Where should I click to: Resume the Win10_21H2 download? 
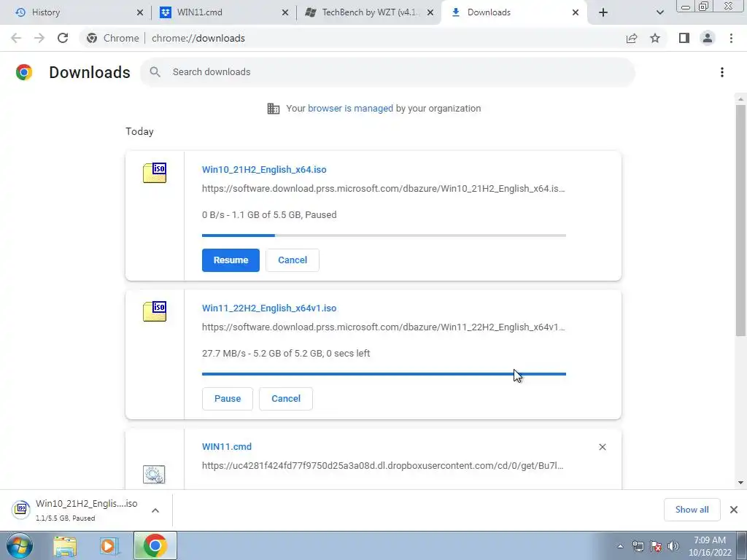coord(231,260)
